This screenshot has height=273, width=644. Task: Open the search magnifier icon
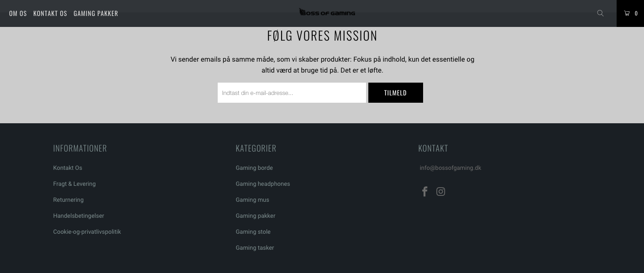(600, 13)
